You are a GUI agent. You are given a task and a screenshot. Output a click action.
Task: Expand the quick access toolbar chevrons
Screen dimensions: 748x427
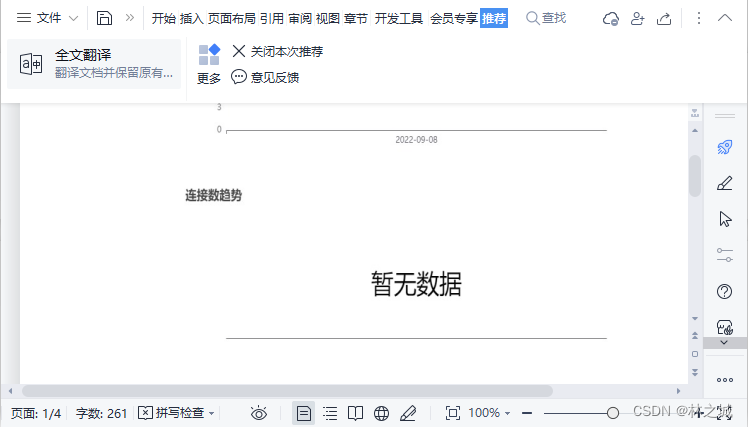click(130, 18)
